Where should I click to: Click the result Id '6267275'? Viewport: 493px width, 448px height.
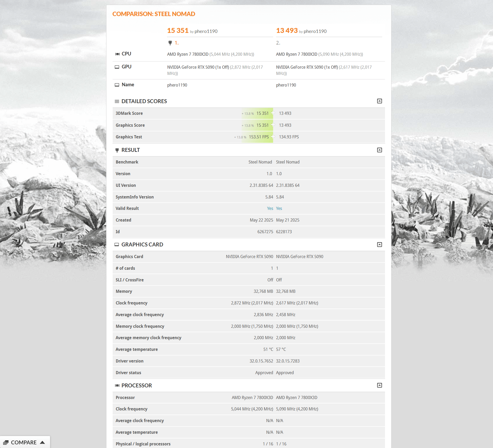click(265, 232)
